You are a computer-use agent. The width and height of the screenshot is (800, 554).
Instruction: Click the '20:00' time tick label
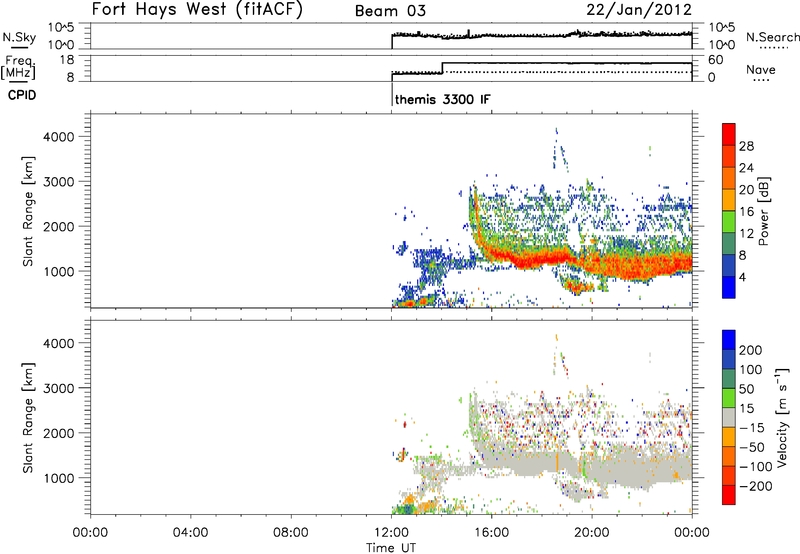pos(591,533)
